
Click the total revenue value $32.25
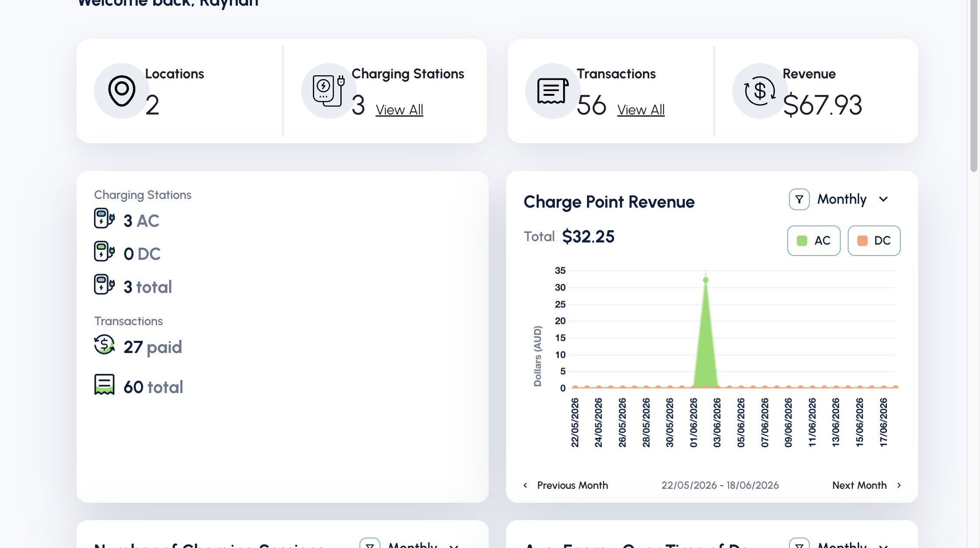click(x=588, y=236)
